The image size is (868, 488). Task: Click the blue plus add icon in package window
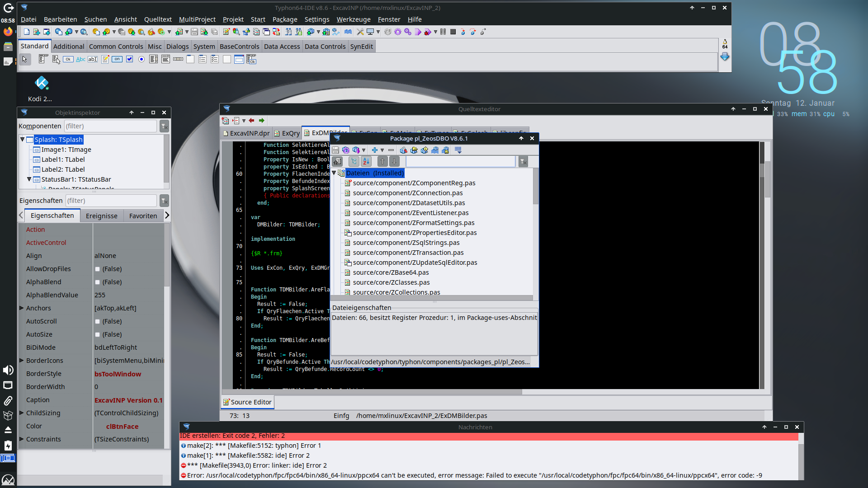pyautogui.click(x=374, y=150)
